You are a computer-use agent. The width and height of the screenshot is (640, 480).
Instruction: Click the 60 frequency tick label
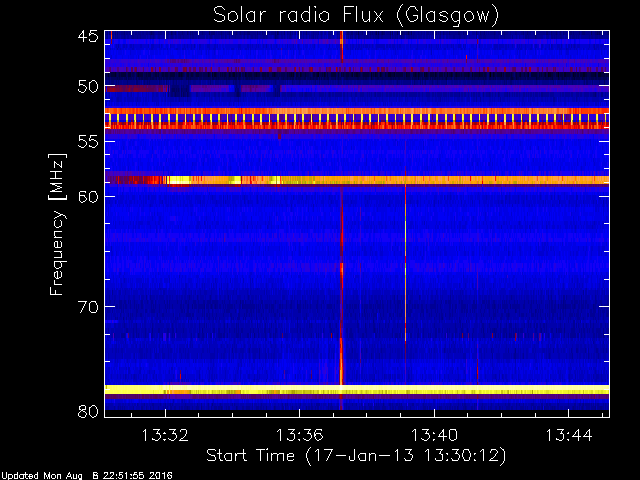[x=88, y=197]
